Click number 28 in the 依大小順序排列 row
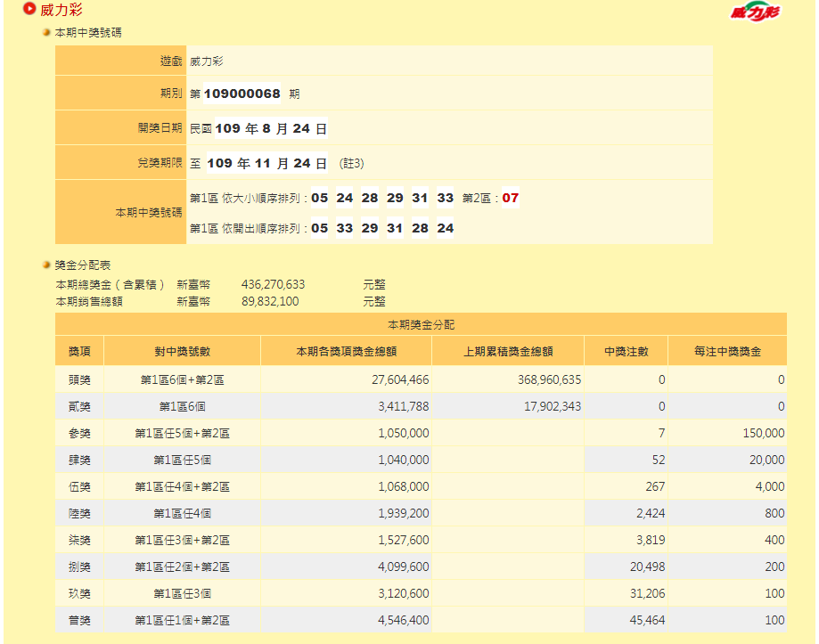The image size is (819, 644). click(x=370, y=199)
